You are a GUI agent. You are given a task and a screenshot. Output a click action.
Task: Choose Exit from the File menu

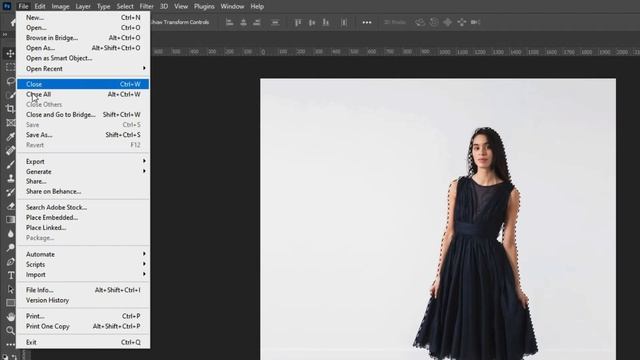(x=83, y=342)
